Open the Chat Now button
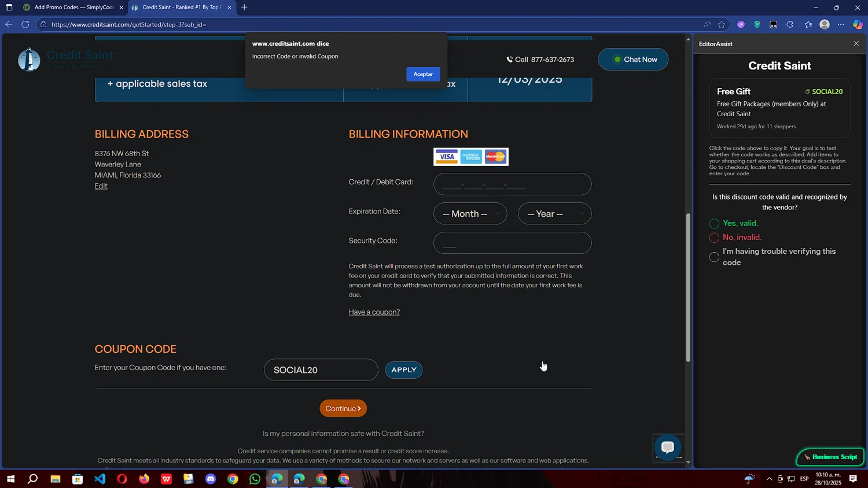The height and width of the screenshot is (488, 868). click(x=633, y=60)
